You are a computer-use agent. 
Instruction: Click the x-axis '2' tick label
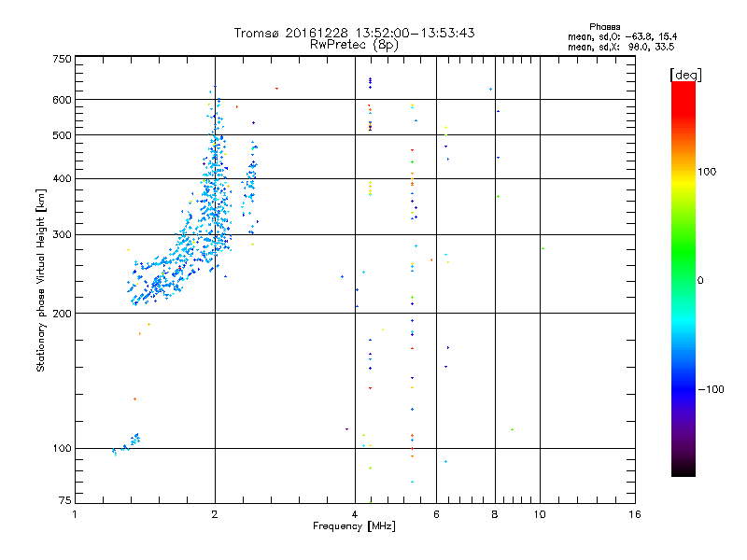(x=215, y=514)
